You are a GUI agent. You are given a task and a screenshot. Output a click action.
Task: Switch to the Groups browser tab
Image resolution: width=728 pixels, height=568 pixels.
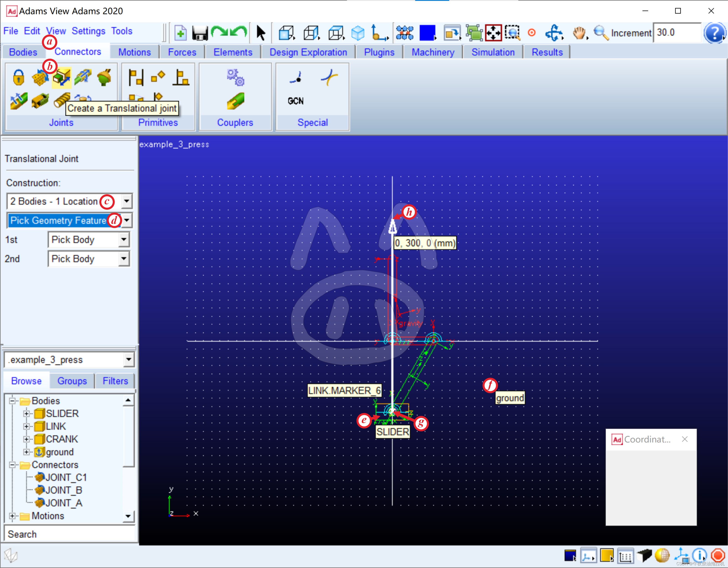click(72, 381)
